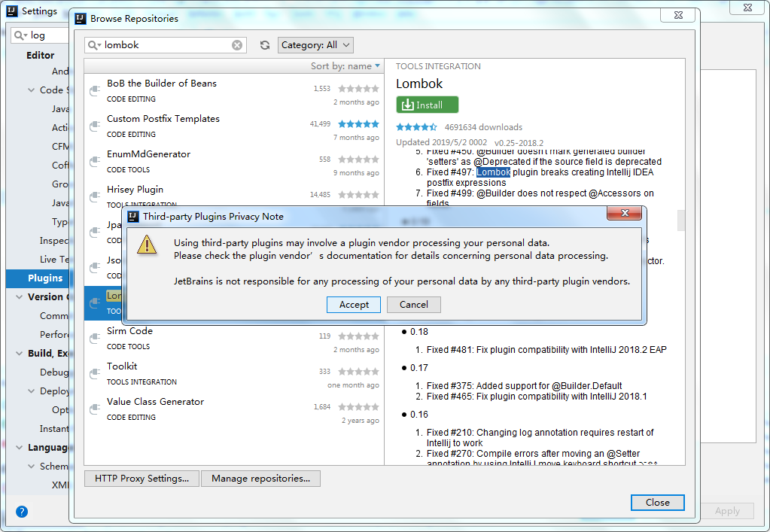The image size is (770, 532).
Task: Click Lombok rating stars in details pane
Action: click(416, 127)
